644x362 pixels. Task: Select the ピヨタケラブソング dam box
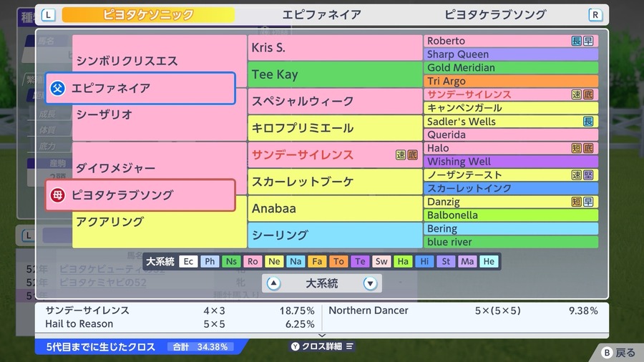click(140, 195)
